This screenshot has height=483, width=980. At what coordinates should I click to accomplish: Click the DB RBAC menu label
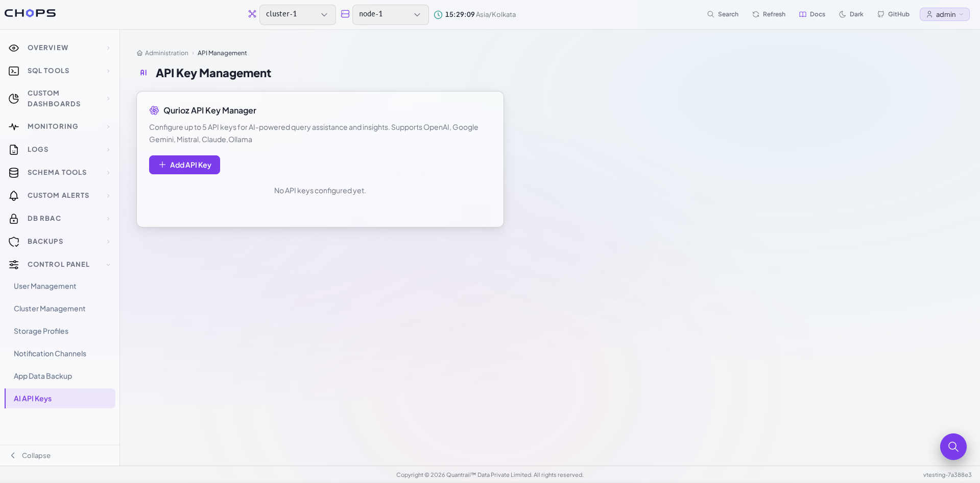(44, 218)
